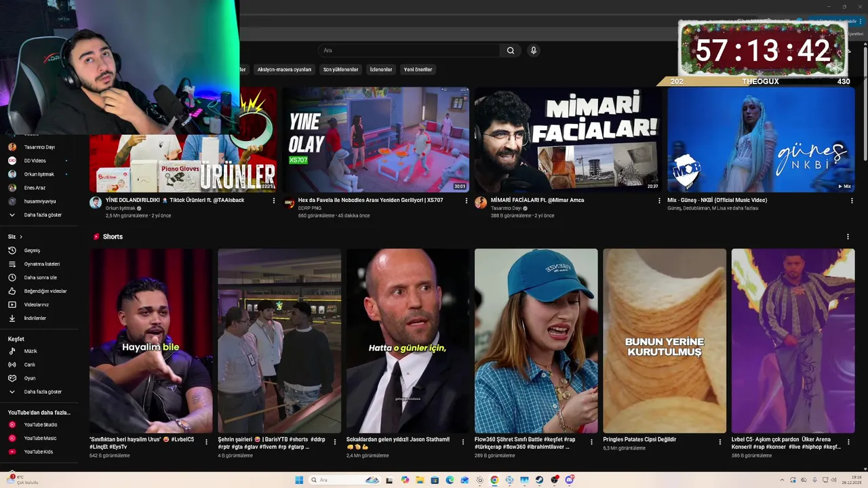Start voice search with the microphone icon

click(534, 50)
